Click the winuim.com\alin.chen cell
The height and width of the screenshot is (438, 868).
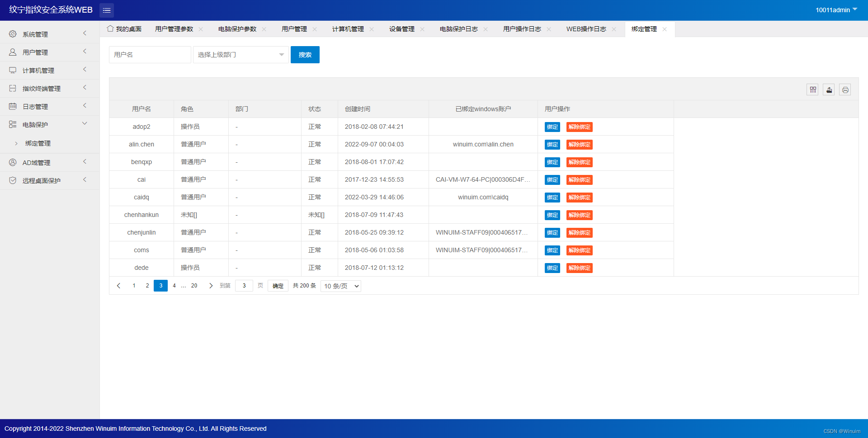[x=483, y=144]
